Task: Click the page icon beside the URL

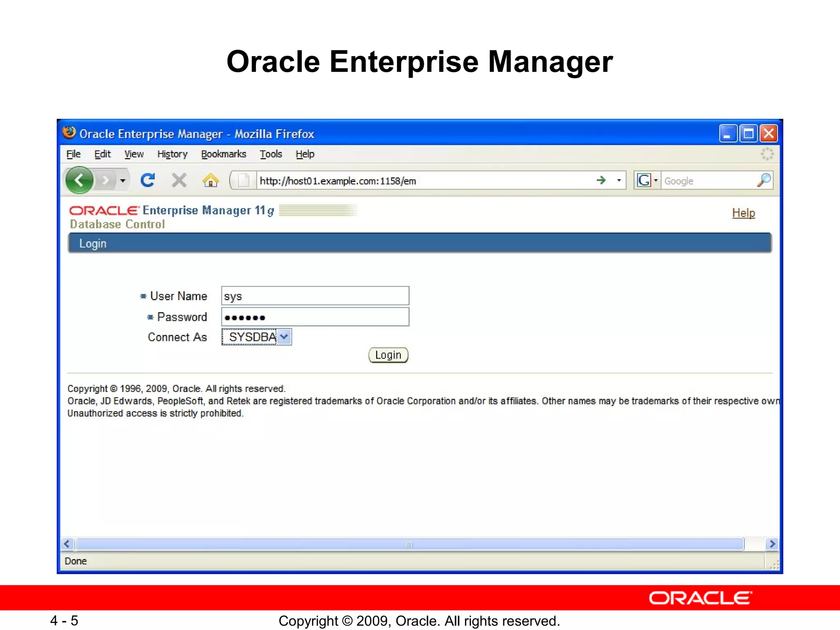Action: click(244, 180)
